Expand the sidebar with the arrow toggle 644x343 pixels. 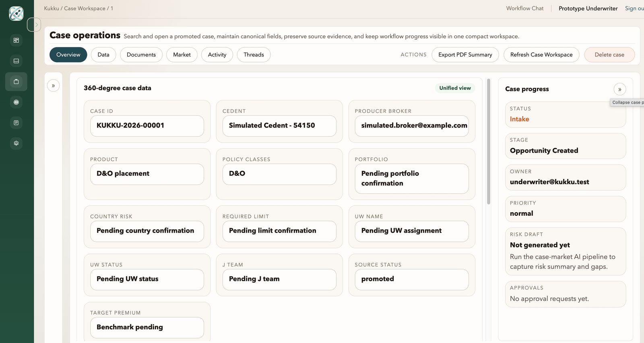point(34,25)
